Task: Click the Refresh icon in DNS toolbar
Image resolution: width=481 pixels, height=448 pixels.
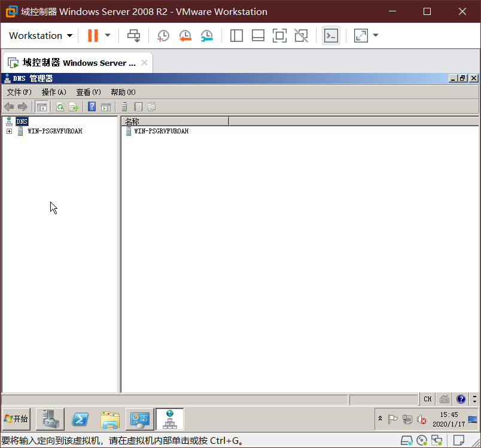Action: click(x=60, y=107)
